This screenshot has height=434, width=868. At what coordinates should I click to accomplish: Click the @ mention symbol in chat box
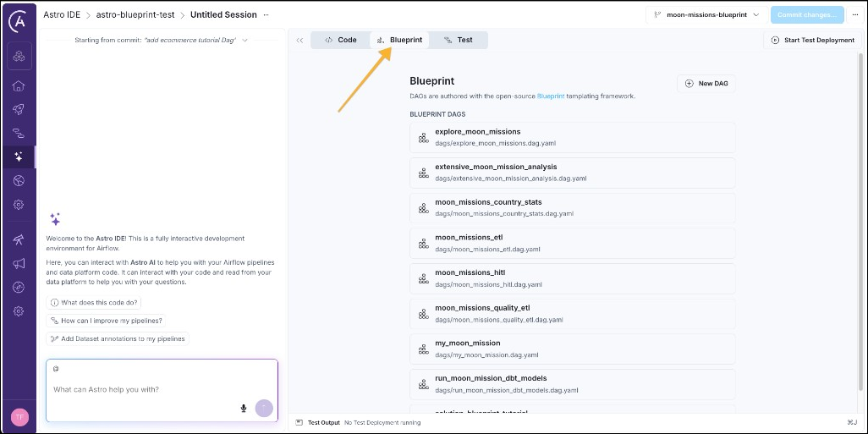pos(56,369)
